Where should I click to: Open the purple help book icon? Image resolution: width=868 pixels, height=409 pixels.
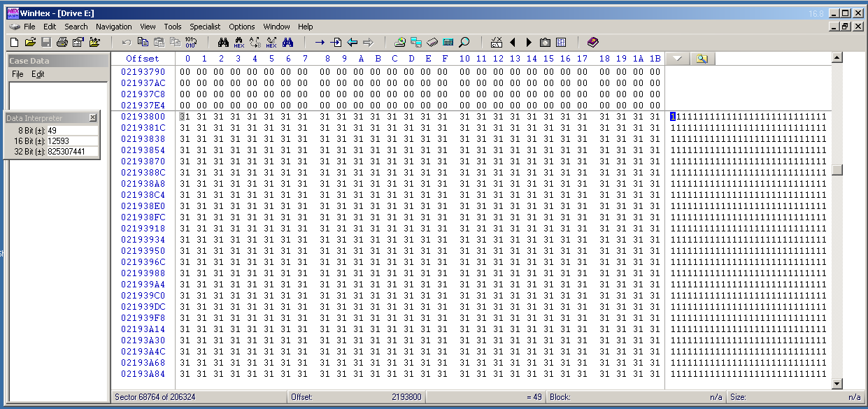click(593, 42)
